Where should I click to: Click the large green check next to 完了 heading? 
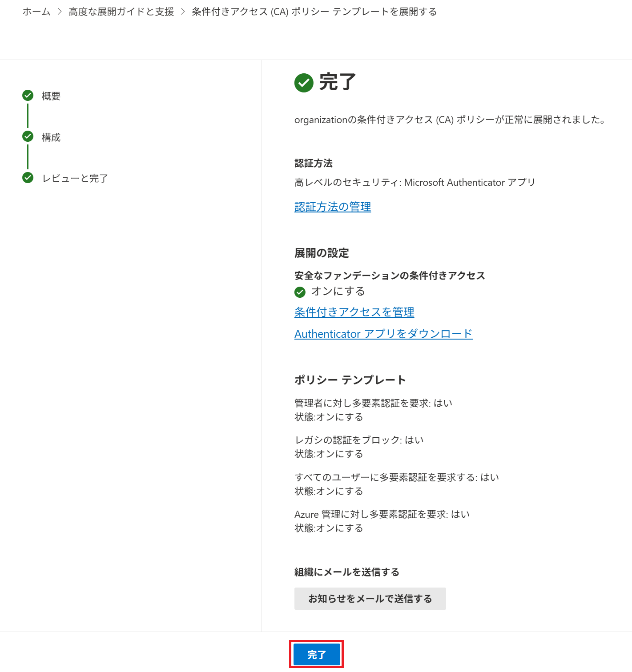pyautogui.click(x=304, y=83)
